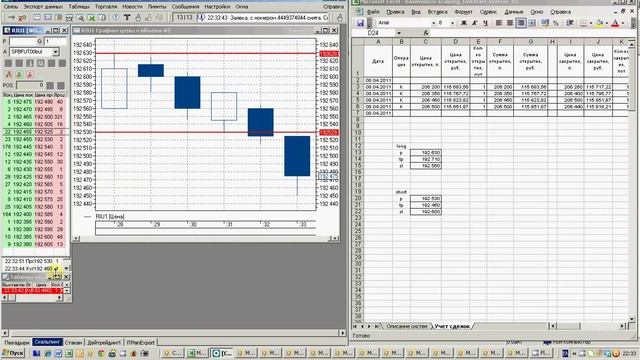Click the green Excel export icon in QUIK toolbar
Viewport: 640px width, 360px height.
pos(91,18)
